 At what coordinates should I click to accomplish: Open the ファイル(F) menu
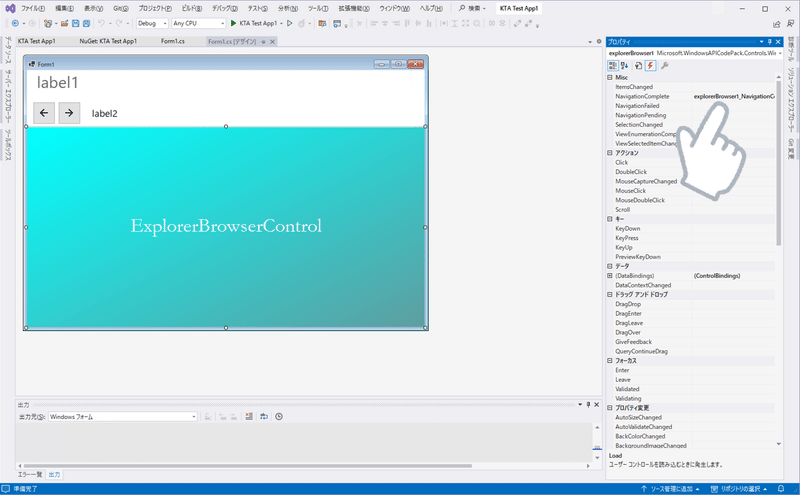coord(33,9)
